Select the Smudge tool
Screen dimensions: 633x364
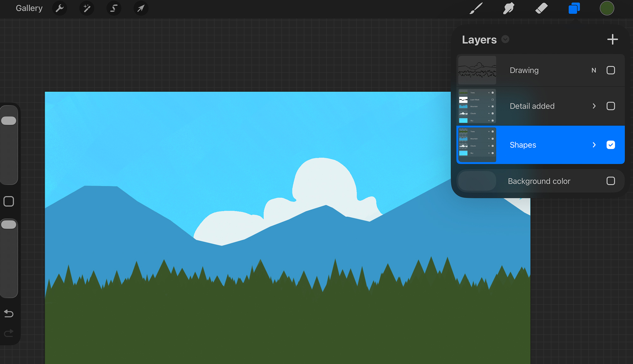[509, 9]
